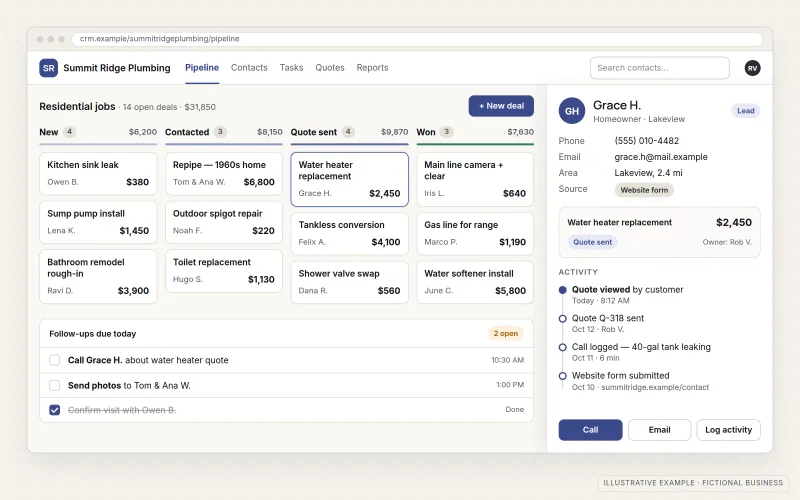Open the Water softener install card
Image resolution: width=800 pixels, height=500 pixels.
475,282
